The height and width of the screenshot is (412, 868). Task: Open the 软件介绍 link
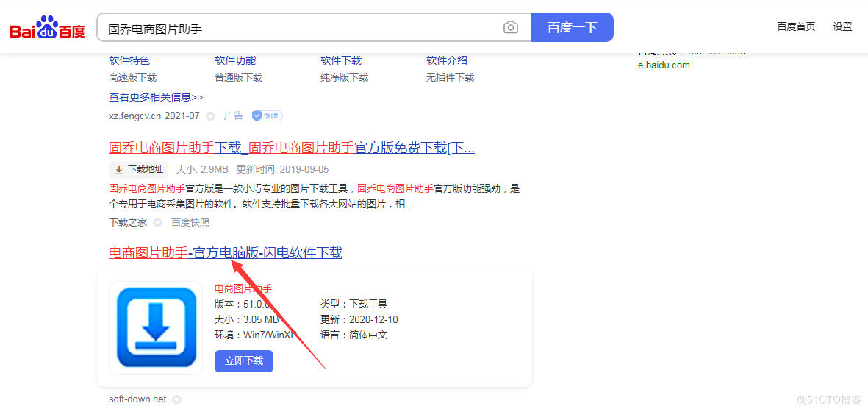pyautogui.click(x=447, y=60)
